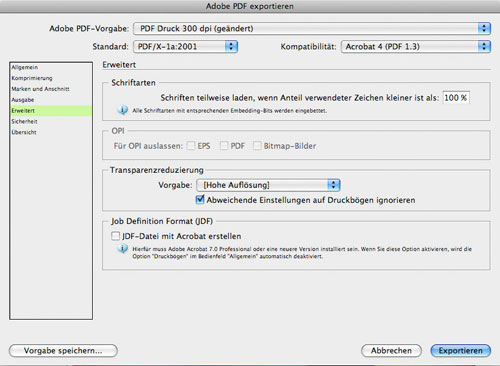The image size is (500, 366).
Task: Click the Abbrechen button
Action: click(391, 351)
